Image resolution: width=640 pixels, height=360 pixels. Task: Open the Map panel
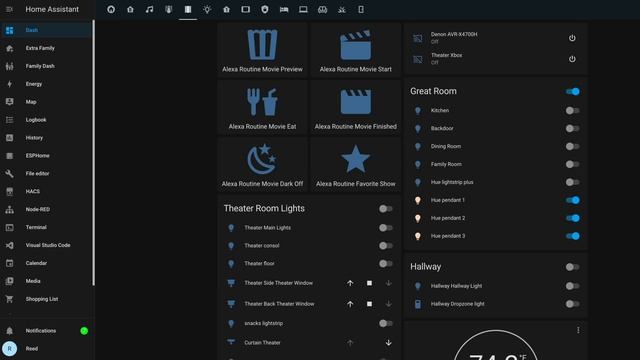click(x=46, y=102)
